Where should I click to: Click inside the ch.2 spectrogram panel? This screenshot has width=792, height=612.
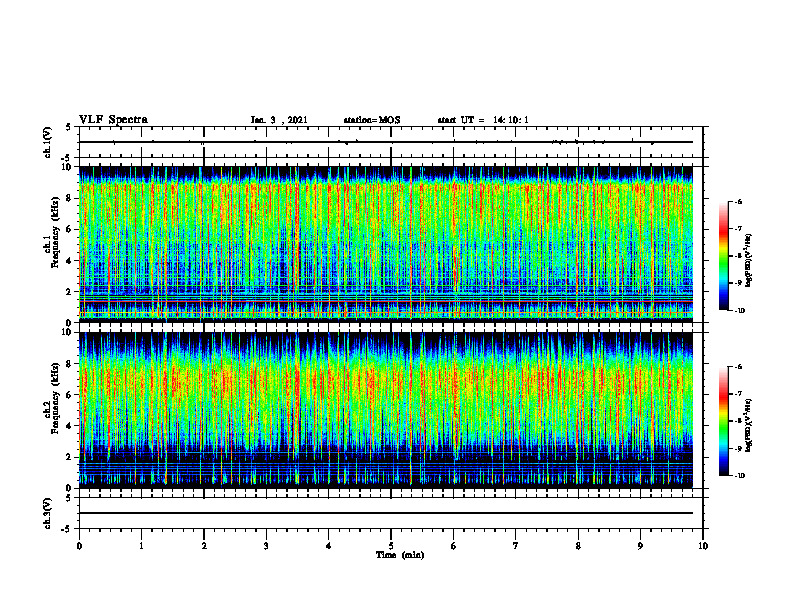click(x=386, y=410)
